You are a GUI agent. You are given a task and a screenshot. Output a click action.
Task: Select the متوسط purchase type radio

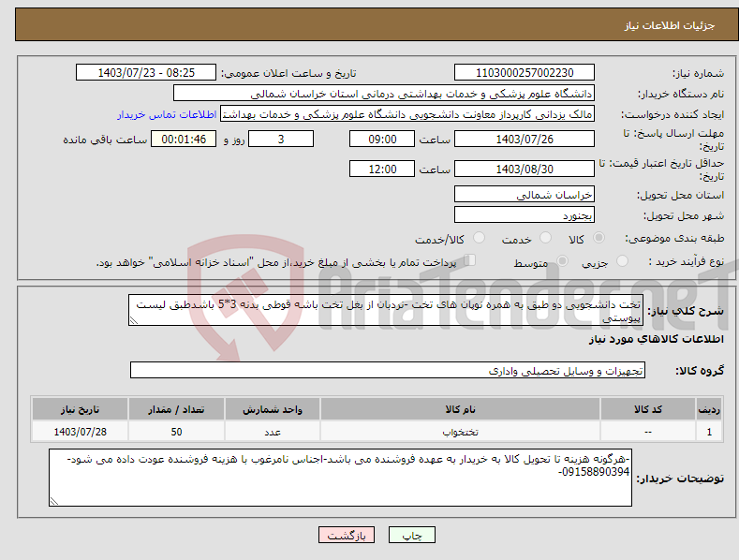[562, 261]
